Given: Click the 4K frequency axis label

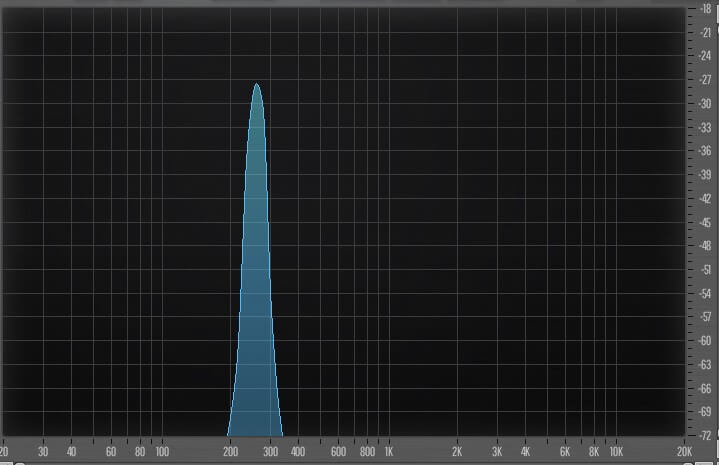Looking at the screenshot, I should tap(525, 451).
